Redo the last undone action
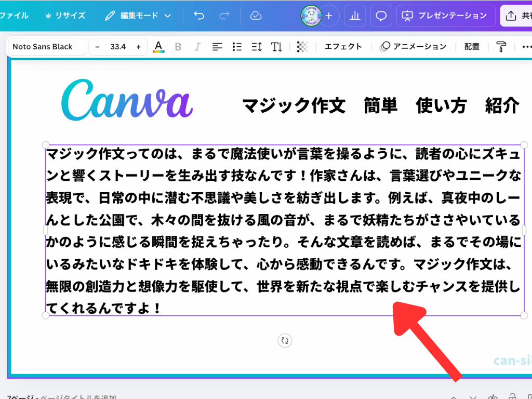The width and height of the screenshot is (532, 399). coord(224,16)
